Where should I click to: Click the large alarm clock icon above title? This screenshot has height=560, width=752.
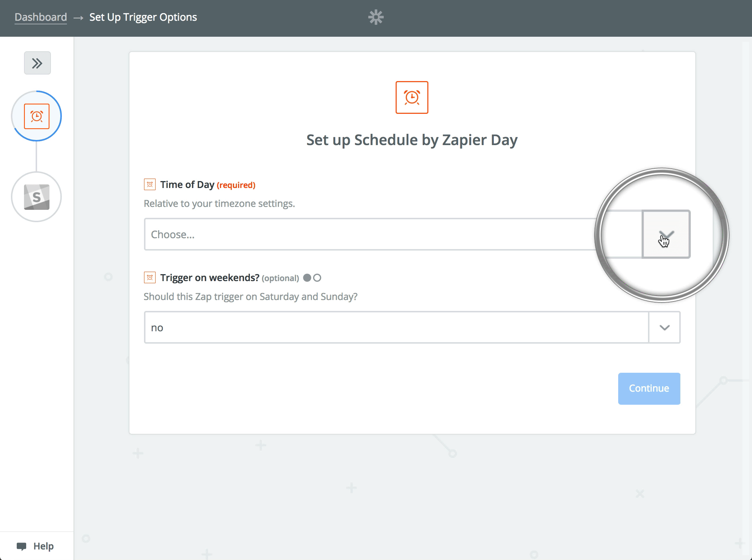pyautogui.click(x=412, y=97)
